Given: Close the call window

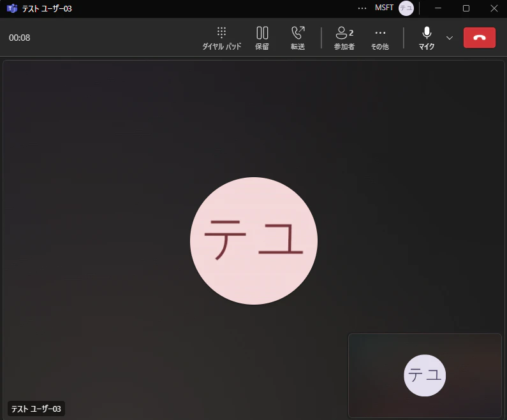Looking at the screenshot, I should [494, 8].
